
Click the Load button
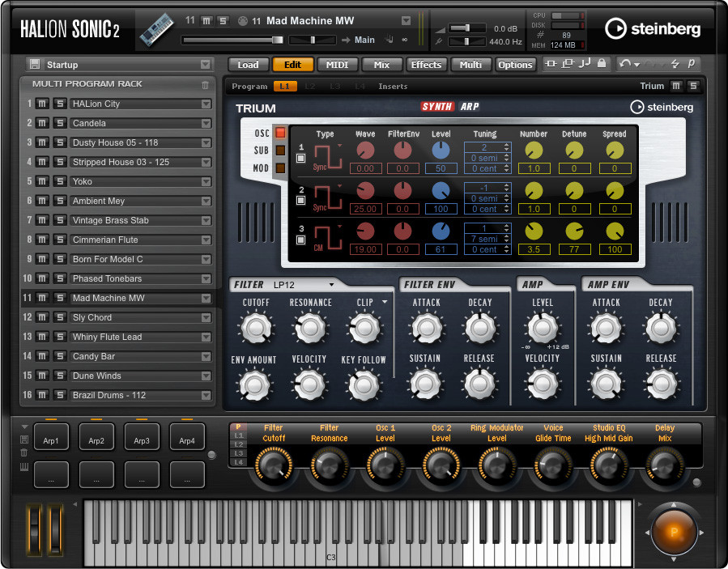pyautogui.click(x=248, y=65)
